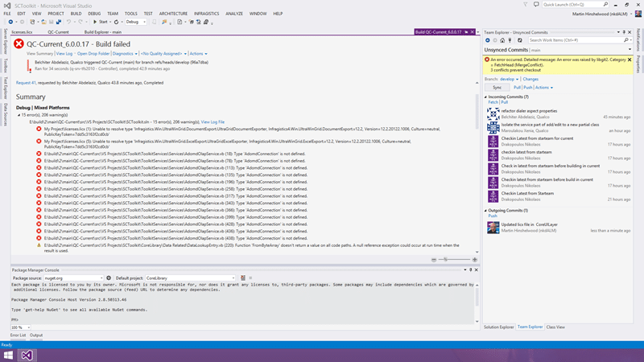
Task: Open the ARCHITECTURE menu
Action: [173, 14]
